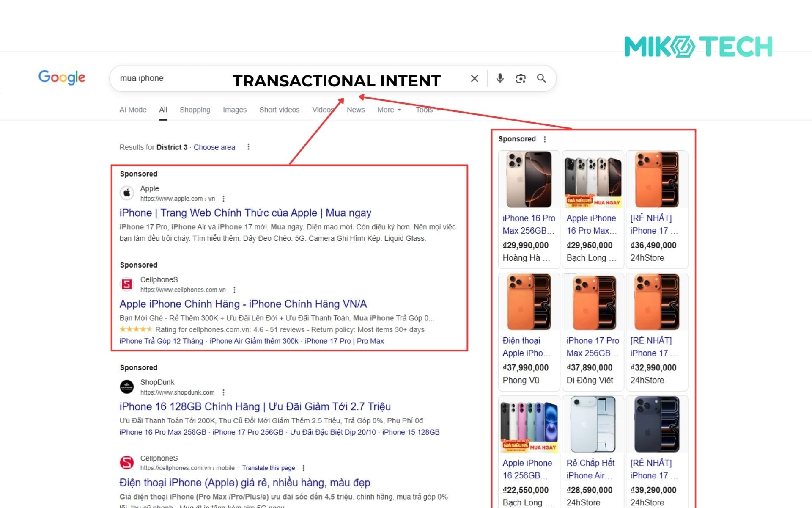Open three-dot menu on Sponsored shopping panel
This screenshot has width=812, height=508.
545,138
